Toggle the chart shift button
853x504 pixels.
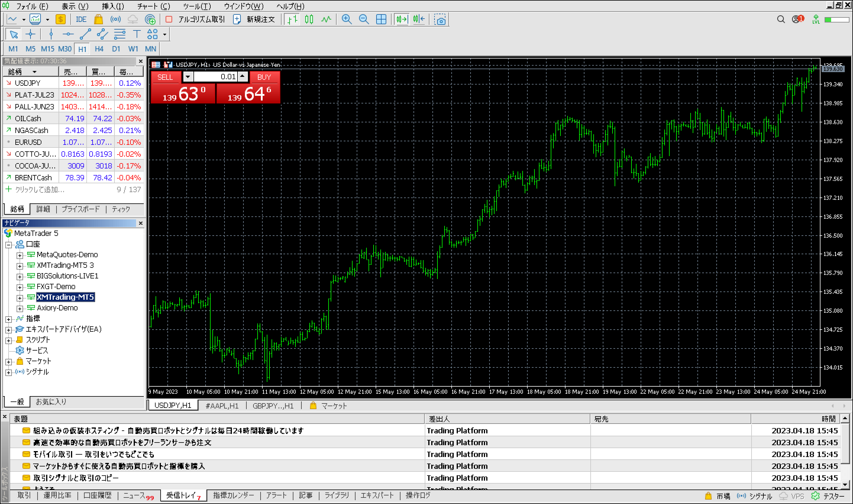(x=419, y=19)
